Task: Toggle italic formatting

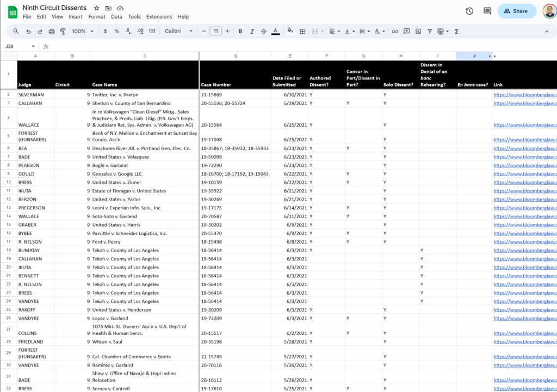Action: (x=252, y=31)
